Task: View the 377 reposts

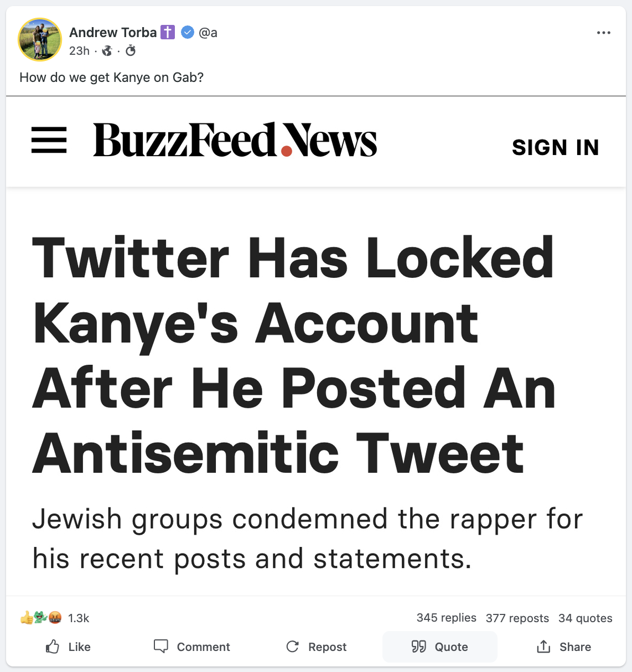Action: pyautogui.click(x=517, y=618)
